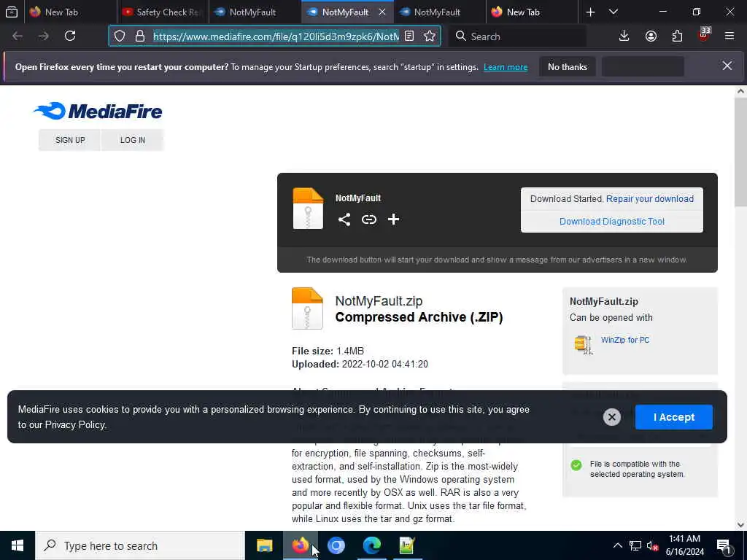Click the NotMyFault.zip file icon below panel
The width and height of the screenshot is (747, 560).
point(307,308)
